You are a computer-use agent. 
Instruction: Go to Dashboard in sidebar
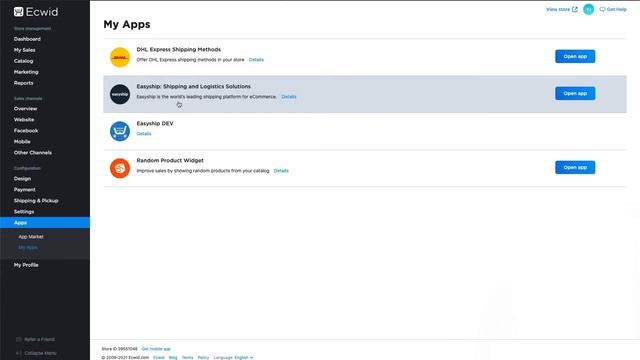27,39
